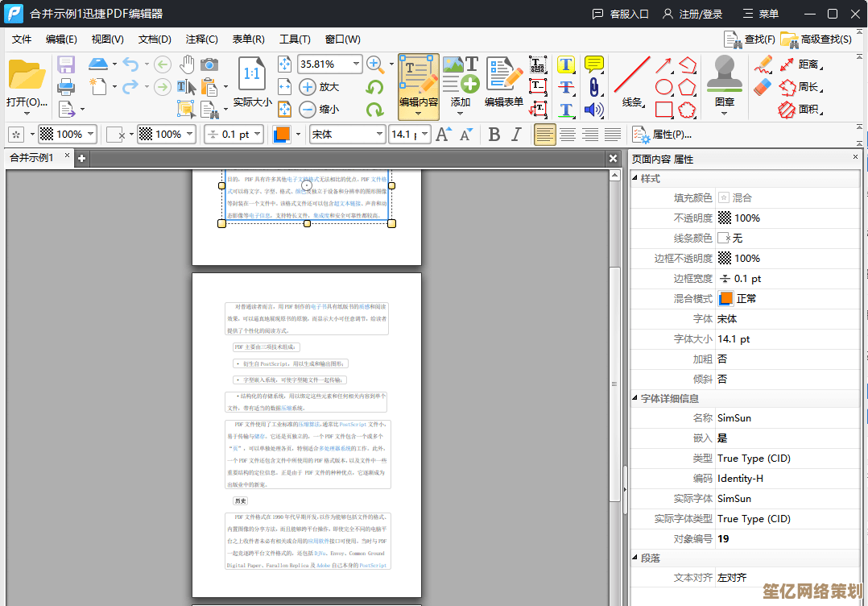Enable left text alignment button
Image resolution: width=868 pixels, height=606 pixels.
point(545,135)
